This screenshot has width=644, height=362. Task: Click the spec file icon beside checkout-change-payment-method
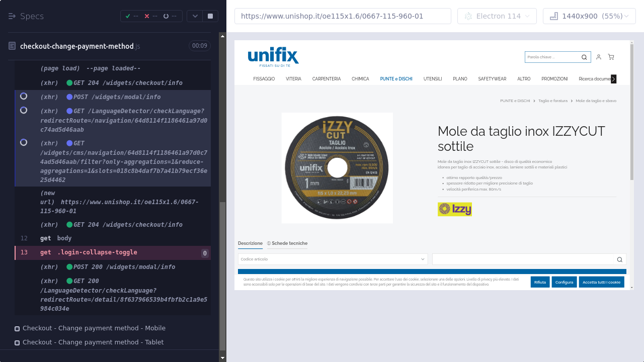[x=12, y=46]
